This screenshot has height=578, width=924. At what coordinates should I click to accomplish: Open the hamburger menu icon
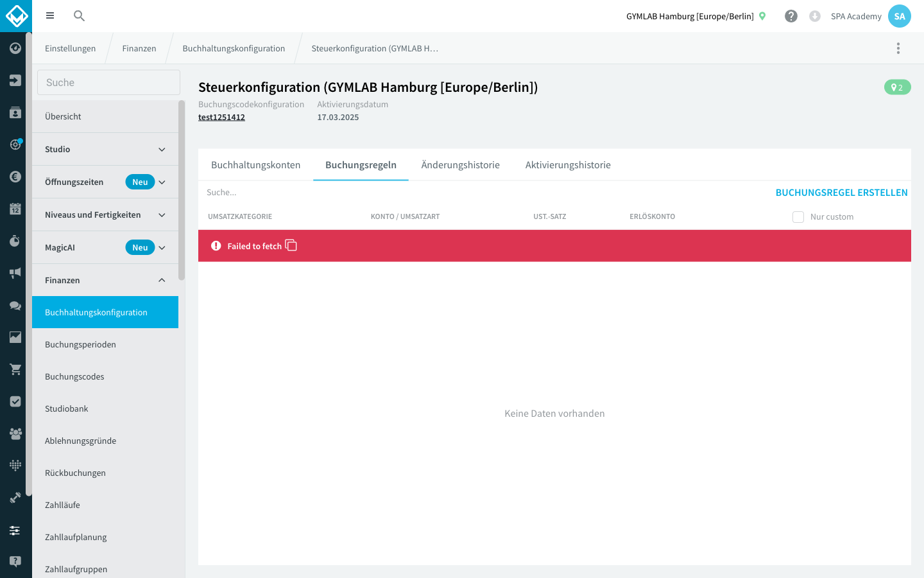(x=50, y=16)
